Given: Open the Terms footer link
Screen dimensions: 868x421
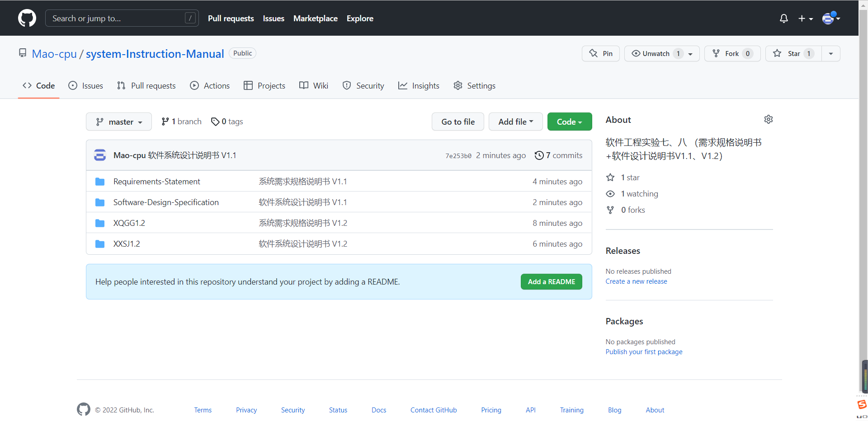Looking at the screenshot, I should [x=203, y=410].
